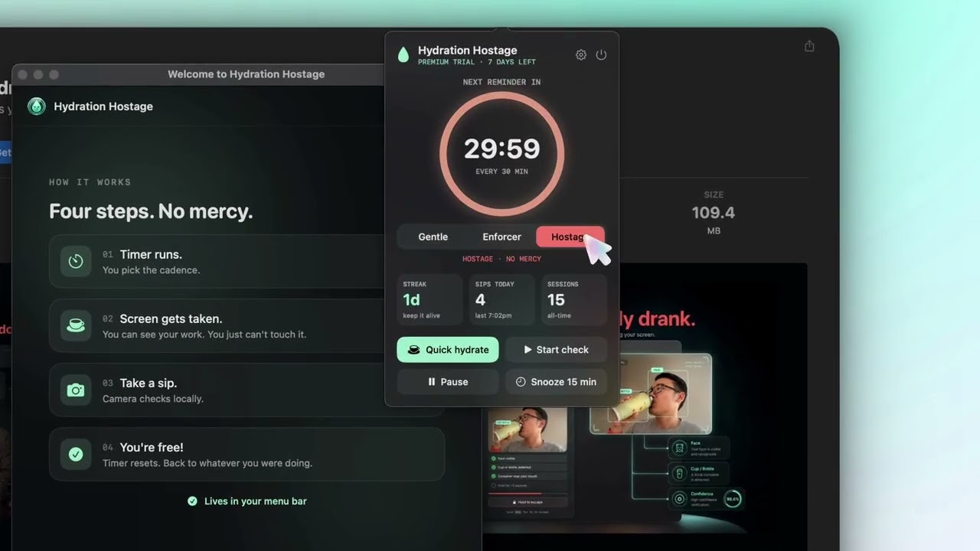Image resolution: width=980 pixels, height=551 pixels.
Task: Click the checkmark icon beside You're free
Action: 76,455
